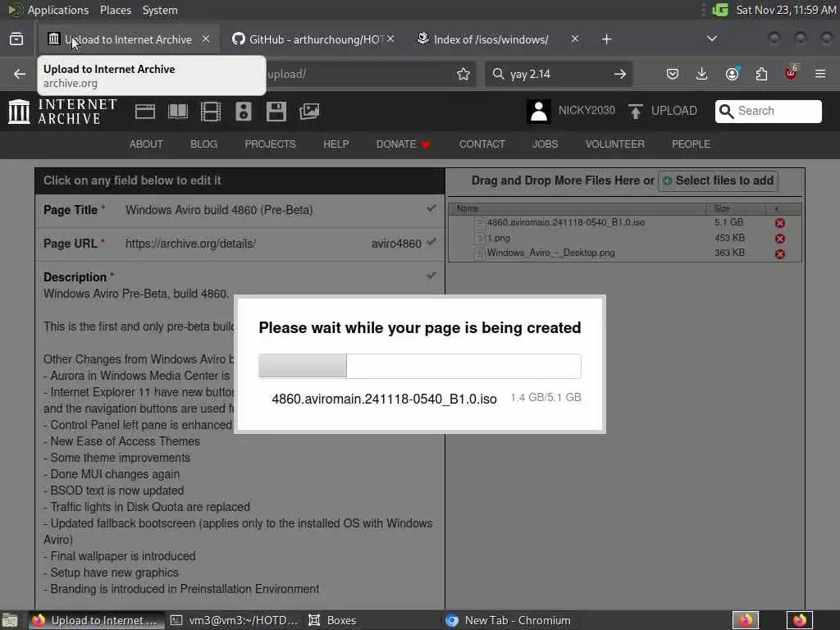Open the Internet Archive logo home link
The height and width of the screenshot is (630, 840).
(62, 112)
